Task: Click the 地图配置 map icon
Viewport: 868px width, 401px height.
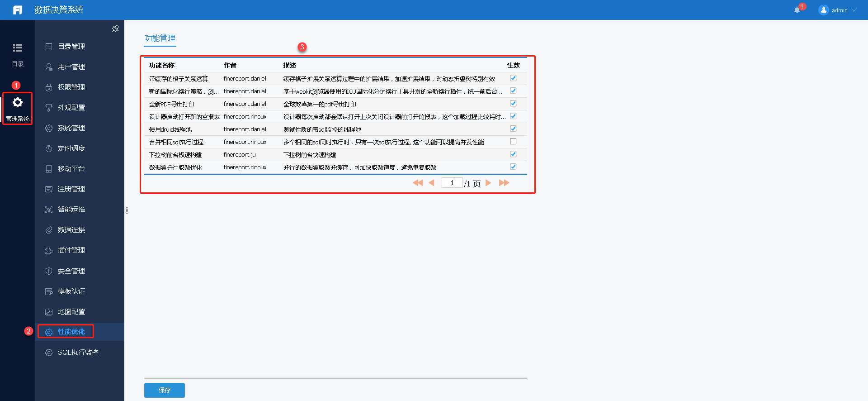Action: (49, 312)
